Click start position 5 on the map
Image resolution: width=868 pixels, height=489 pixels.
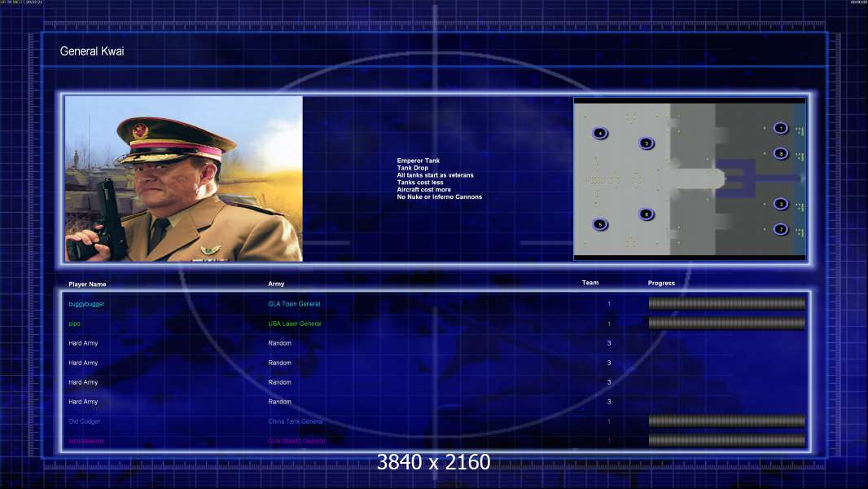[x=600, y=224]
